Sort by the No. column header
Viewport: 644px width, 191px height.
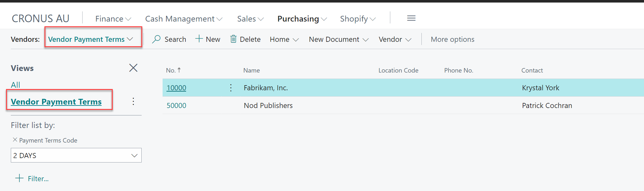point(171,70)
